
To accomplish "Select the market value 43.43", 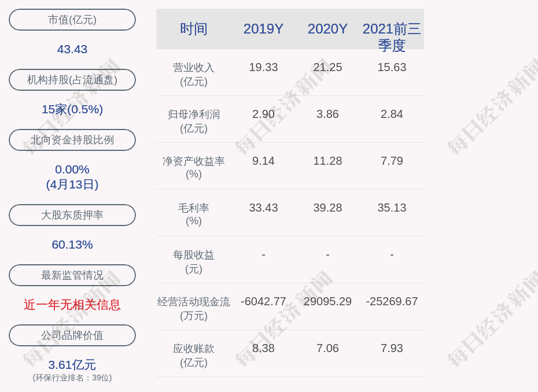I will 72,49.
